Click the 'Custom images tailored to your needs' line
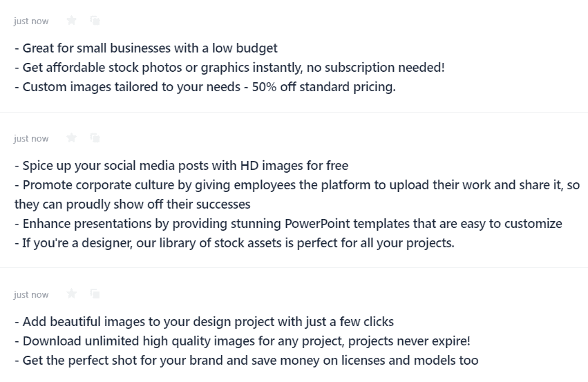This screenshot has width=588, height=382. [x=205, y=87]
